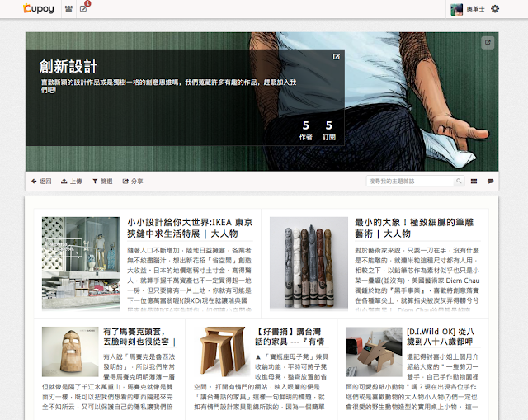
Task: Open the comments speech bubble icon
Action: pos(490,182)
